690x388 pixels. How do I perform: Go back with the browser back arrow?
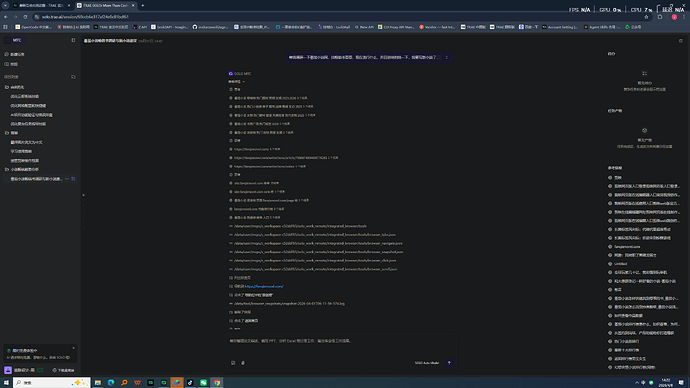[6, 17]
